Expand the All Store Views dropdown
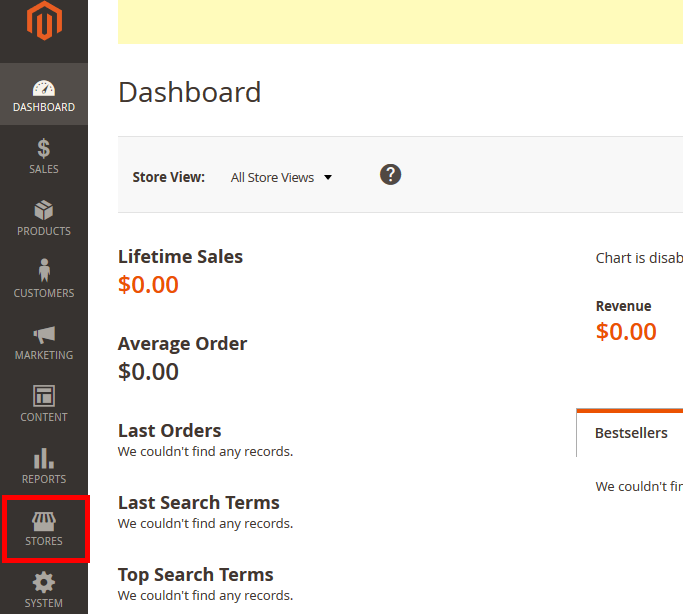Image resolution: width=683 pixels, height=614 pixels. point(281,177)
